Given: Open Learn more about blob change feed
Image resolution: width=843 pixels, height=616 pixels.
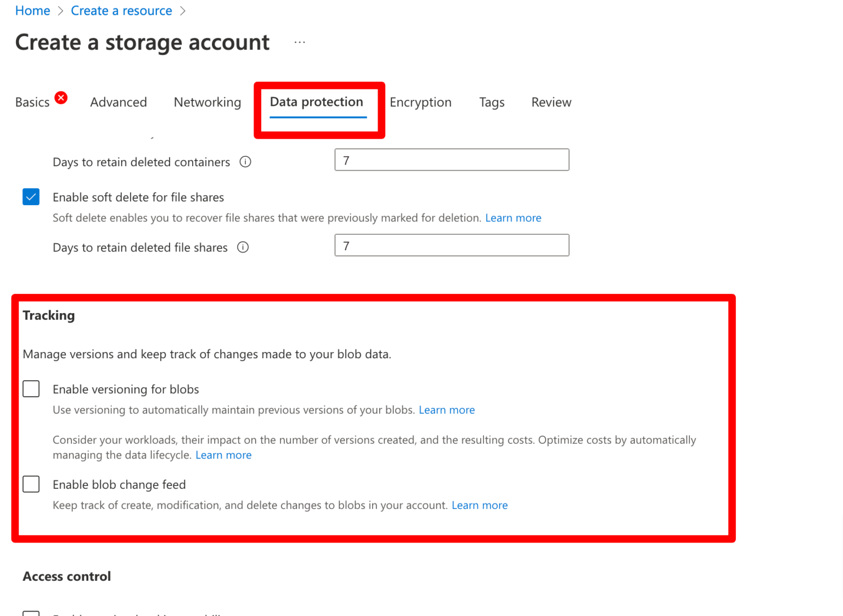Looking at the screenshot, I should tap(479, 505).
